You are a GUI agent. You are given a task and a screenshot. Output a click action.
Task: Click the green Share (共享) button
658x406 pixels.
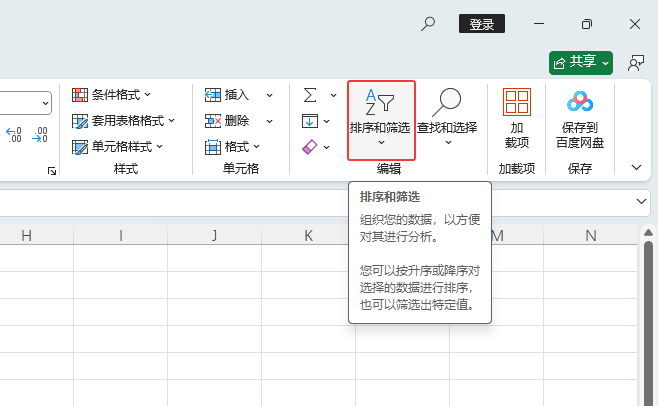[580, 63]
